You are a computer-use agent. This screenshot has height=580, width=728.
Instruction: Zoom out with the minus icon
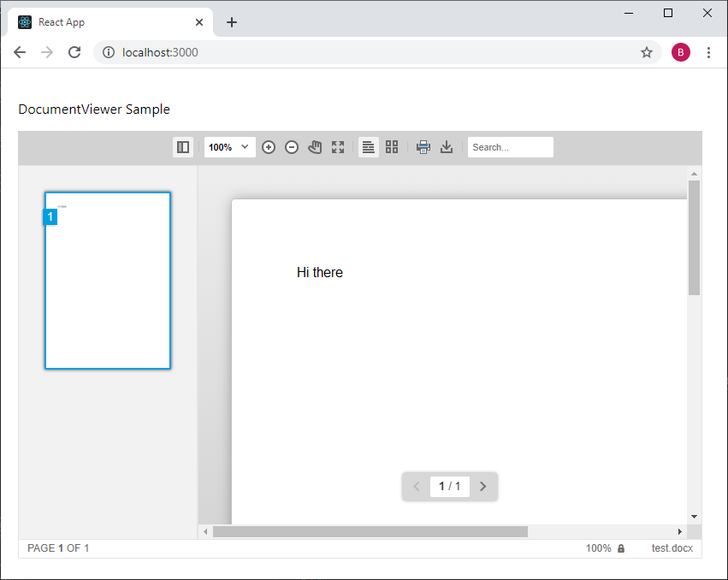click(292, 147)
